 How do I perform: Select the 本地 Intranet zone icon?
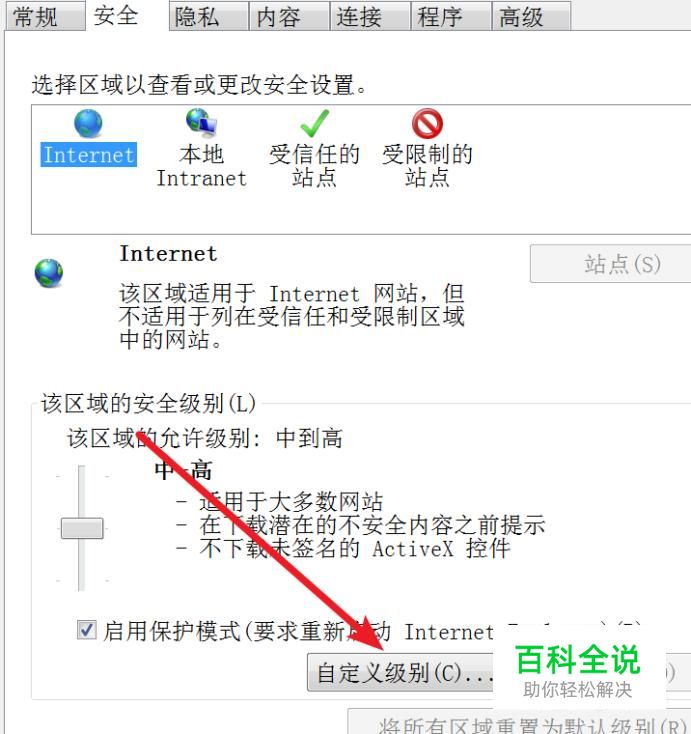pyautogui.click(x=201, y=123)
